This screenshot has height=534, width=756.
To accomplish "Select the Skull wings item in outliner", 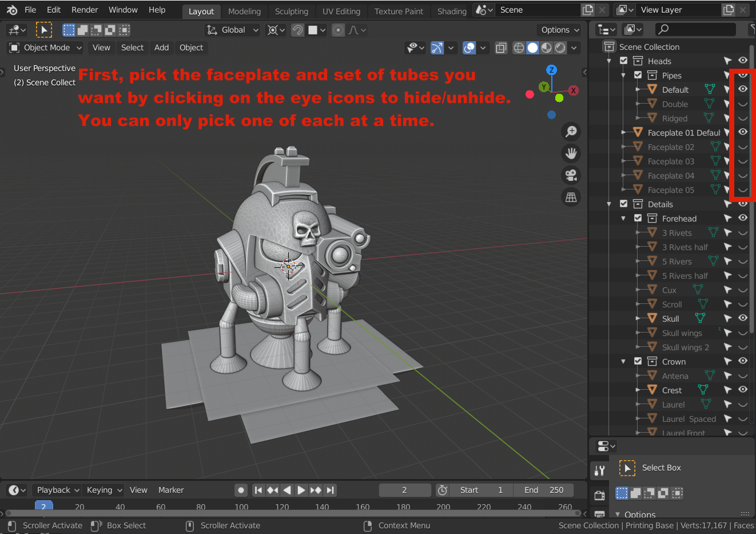I will [682, 333].
